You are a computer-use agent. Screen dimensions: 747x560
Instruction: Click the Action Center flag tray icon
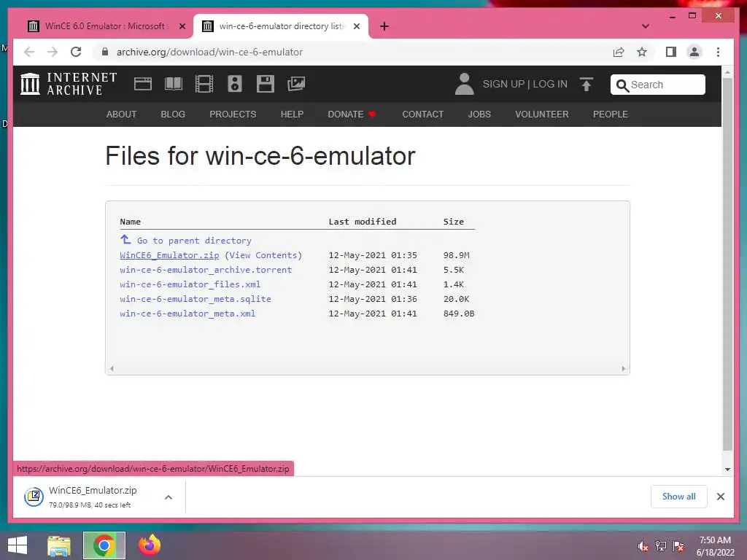[x=678, y=546]
